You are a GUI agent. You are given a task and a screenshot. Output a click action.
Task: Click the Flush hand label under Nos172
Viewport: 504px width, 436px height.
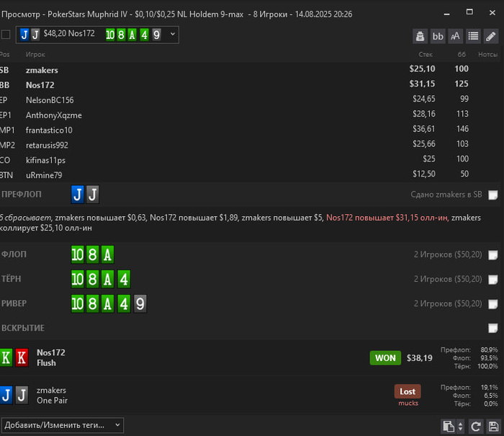46,363
